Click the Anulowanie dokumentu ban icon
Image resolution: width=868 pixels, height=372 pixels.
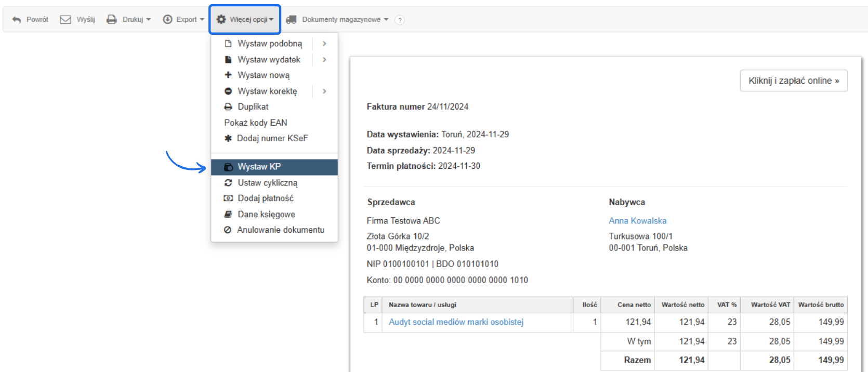coord(228,230)
